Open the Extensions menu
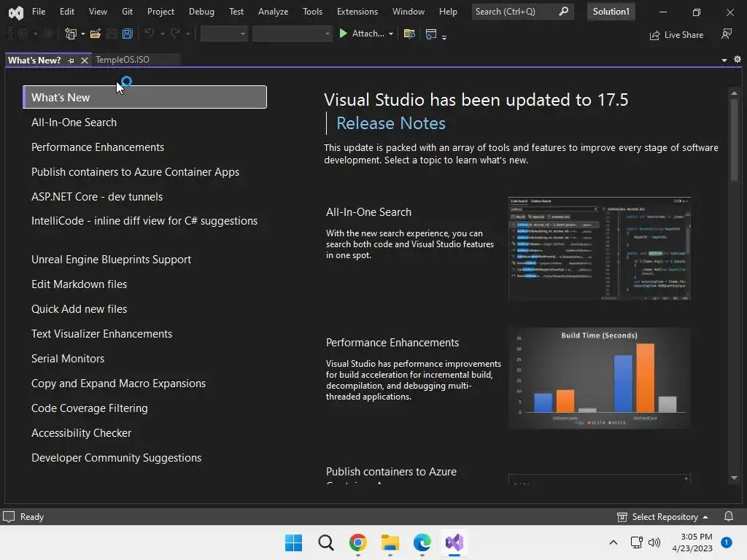747x560 pixels. pos(357,12)
